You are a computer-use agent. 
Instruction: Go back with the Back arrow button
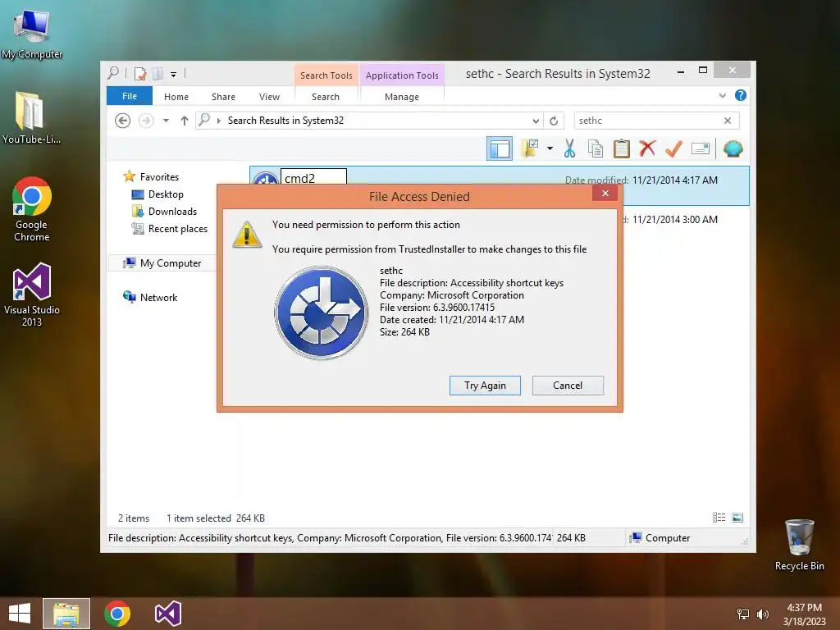pyautogui.click(x=123, y=121)
